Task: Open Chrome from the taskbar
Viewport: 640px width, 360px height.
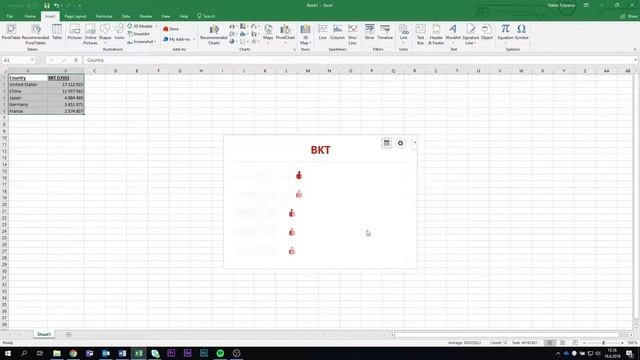Action: (x=73, y=353)
